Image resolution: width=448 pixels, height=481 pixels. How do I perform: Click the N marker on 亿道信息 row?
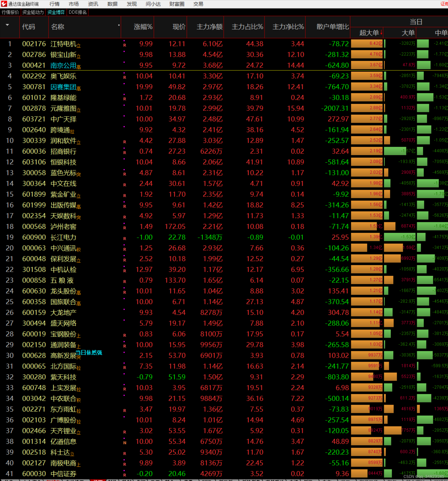tap(125, 443)
